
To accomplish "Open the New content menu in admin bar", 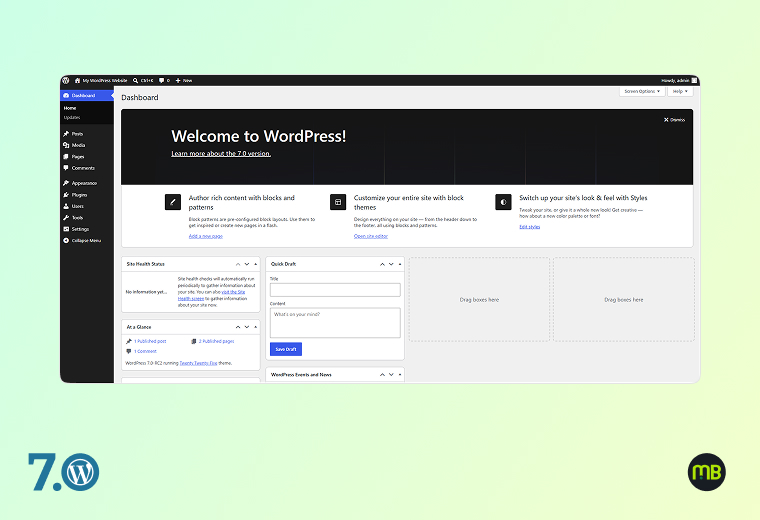I will (x=184, y=80).
